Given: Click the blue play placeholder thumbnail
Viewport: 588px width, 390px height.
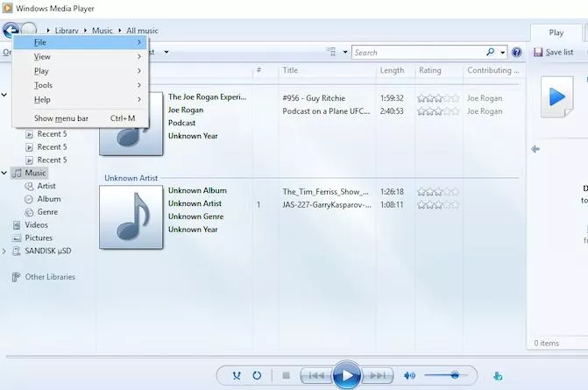Looking at the screenshot, I should [x=556, y=96].
